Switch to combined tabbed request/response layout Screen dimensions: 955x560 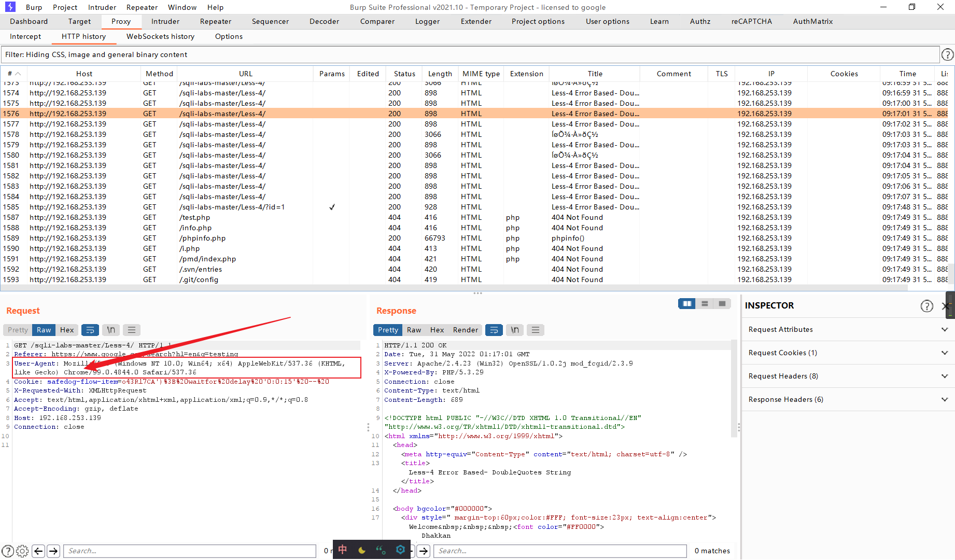tap(722, 304)
